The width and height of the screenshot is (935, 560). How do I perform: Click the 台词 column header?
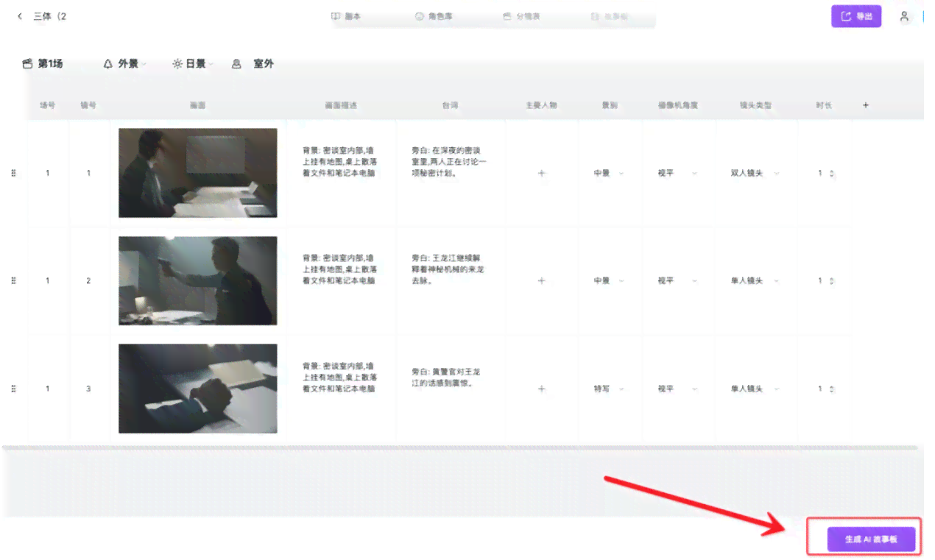450,105
